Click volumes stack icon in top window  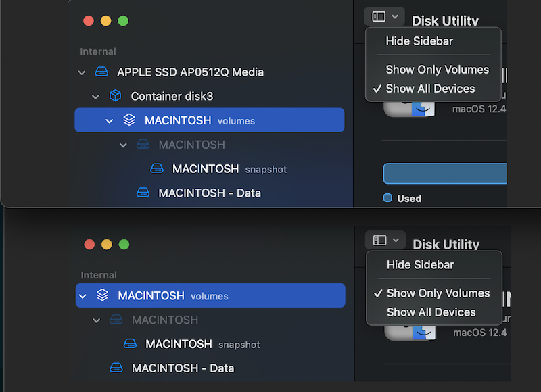point(129,120)
